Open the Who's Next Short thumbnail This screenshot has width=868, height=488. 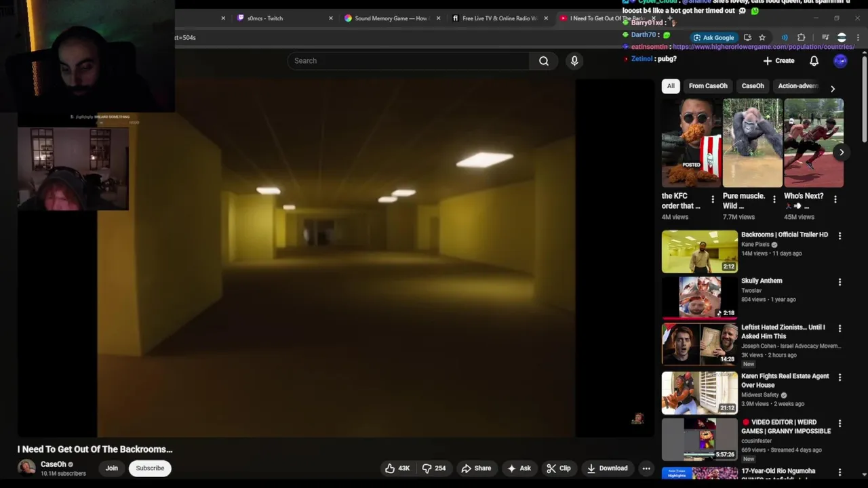[x=814, y=143]
